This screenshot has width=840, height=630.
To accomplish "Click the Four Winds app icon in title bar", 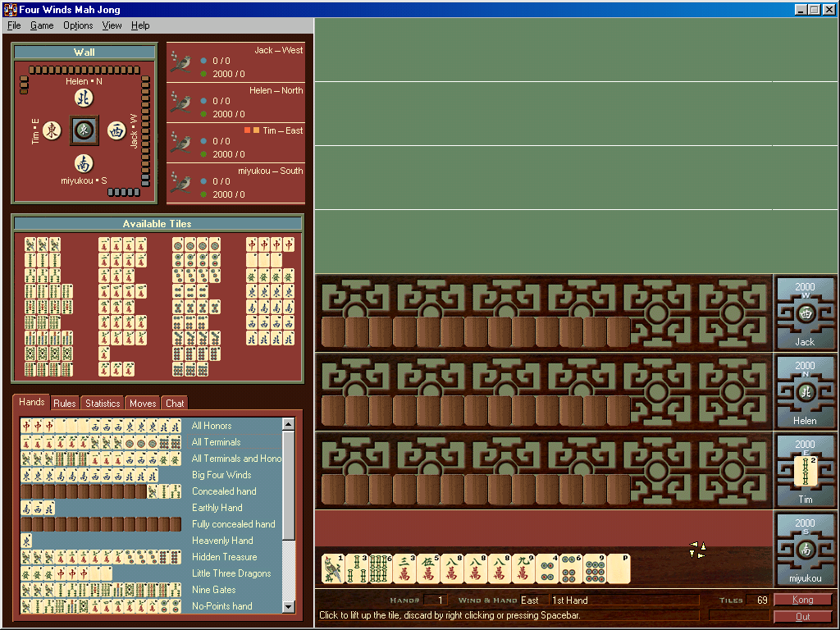I will tap(10, 9).
